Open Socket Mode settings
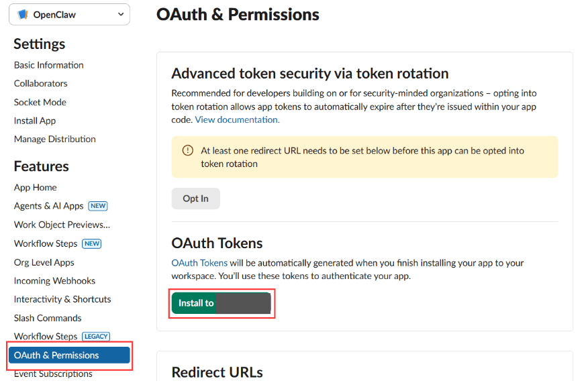 click(x=40, y=102)
